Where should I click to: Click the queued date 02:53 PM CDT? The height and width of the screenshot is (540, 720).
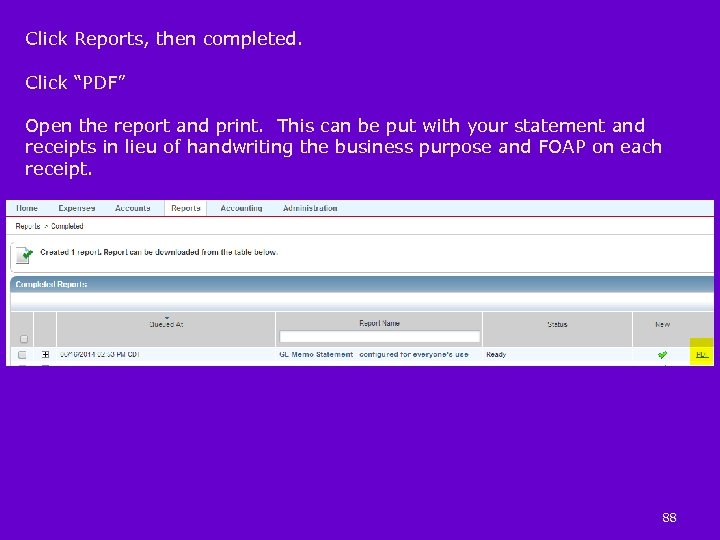(x=100, y=354)
